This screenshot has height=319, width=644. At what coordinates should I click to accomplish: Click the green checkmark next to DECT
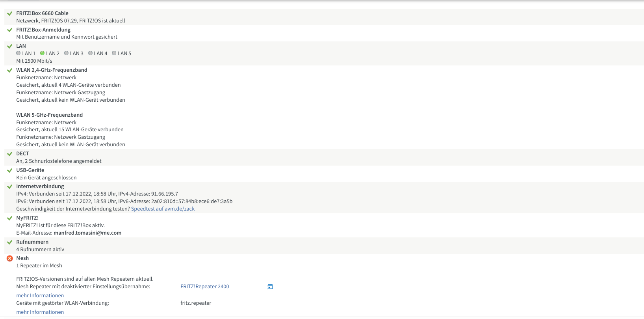point(10,154)
